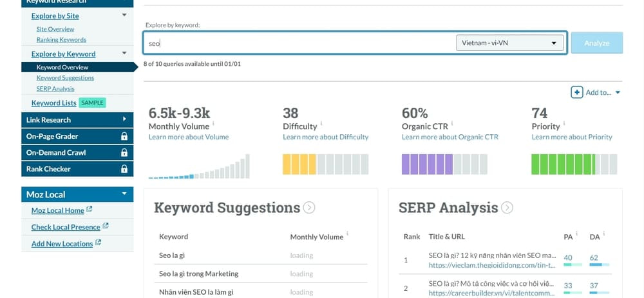Collapse the Explore by Keyword section arrow
644x298 pixels.
coord(124,53)
